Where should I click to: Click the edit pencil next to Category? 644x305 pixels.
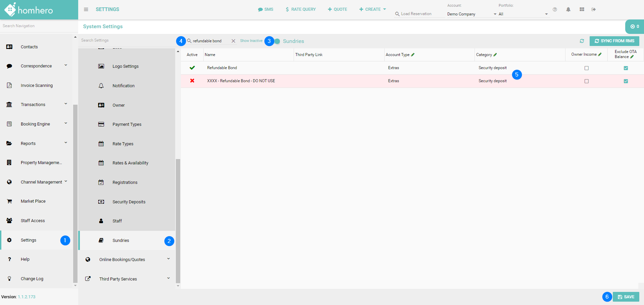tap(495, 55)
